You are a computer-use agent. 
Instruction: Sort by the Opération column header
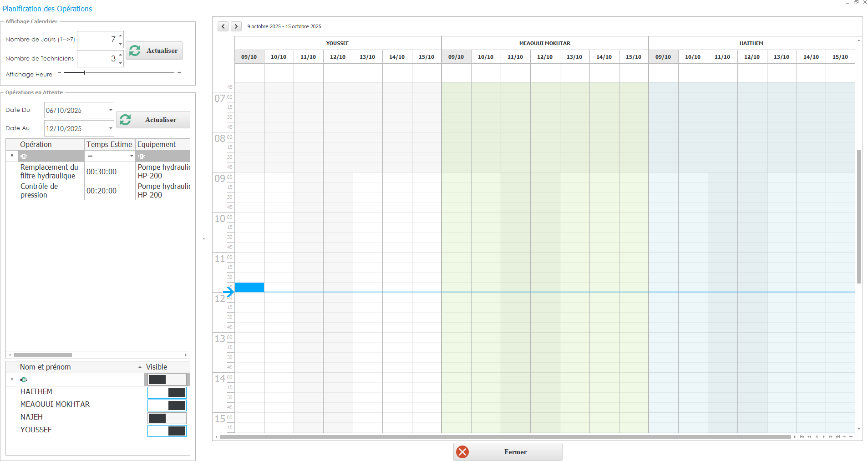[51, 144]
